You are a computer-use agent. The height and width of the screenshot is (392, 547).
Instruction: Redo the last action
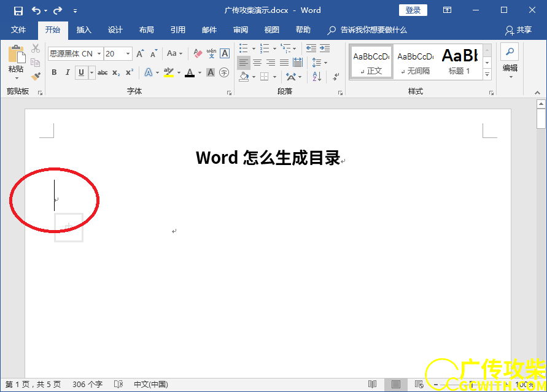[58, 10]
